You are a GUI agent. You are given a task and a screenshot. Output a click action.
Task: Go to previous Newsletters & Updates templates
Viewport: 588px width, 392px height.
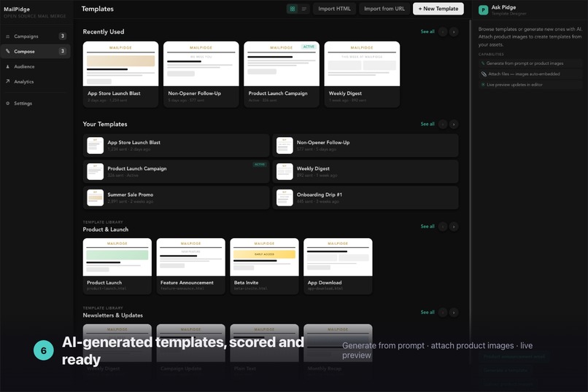(x=443, y=313)
